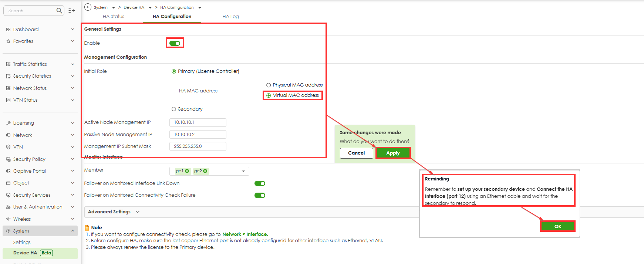Click the Note document icon
644x264 pixels.
pos(87,227)
